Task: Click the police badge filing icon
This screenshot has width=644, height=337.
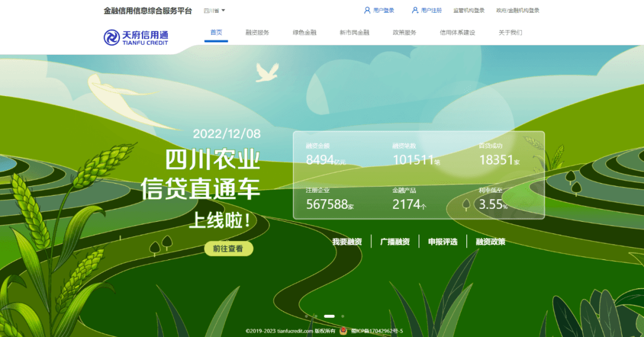Action: pyautogui.click(x=343, y=331)
